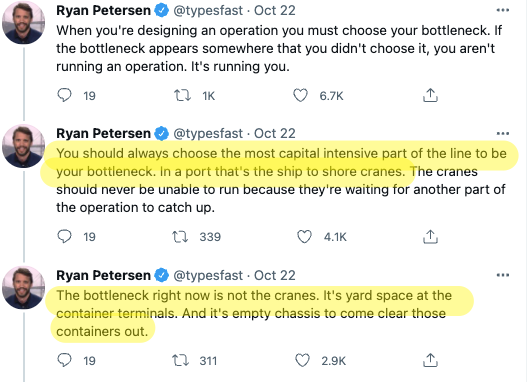The height and width of the screenshot is (382, 531).
Task: Retweet the first tweet with 1K retweets
Action: (x=182, y=96)
